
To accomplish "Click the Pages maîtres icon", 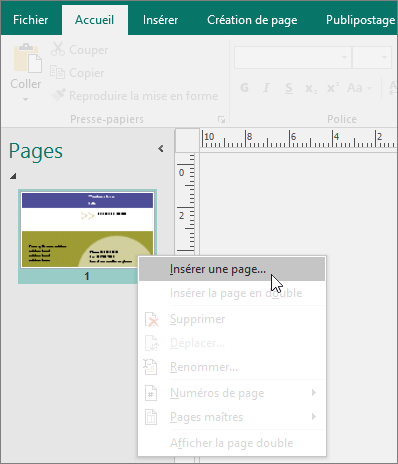I will [151, 417].
